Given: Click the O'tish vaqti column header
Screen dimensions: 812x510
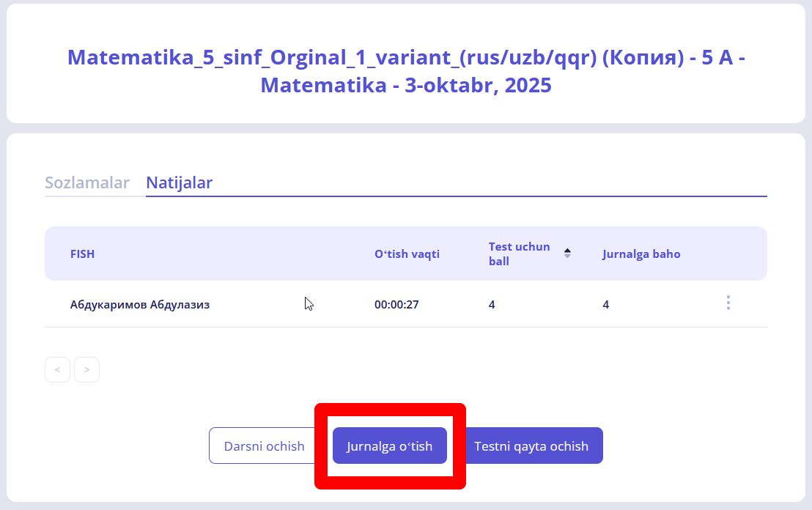Looking at the screenshot, I should point(407,254).
